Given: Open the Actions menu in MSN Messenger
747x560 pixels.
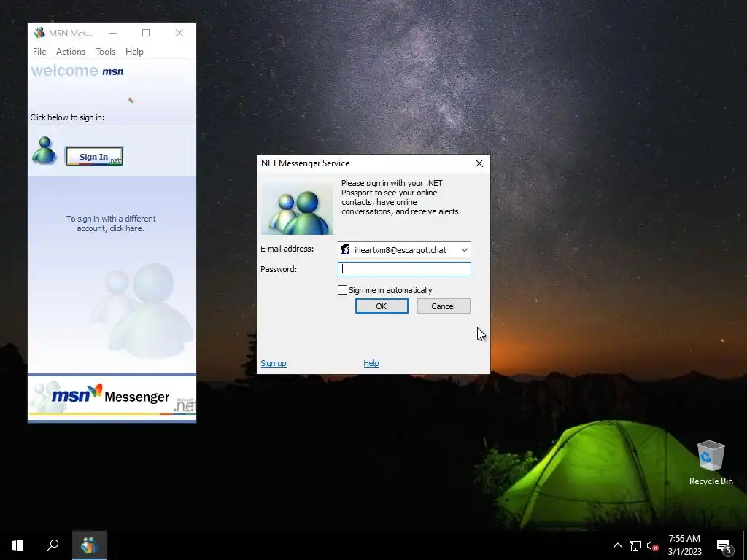Looking at the screenshot, I should pos(71,52).
